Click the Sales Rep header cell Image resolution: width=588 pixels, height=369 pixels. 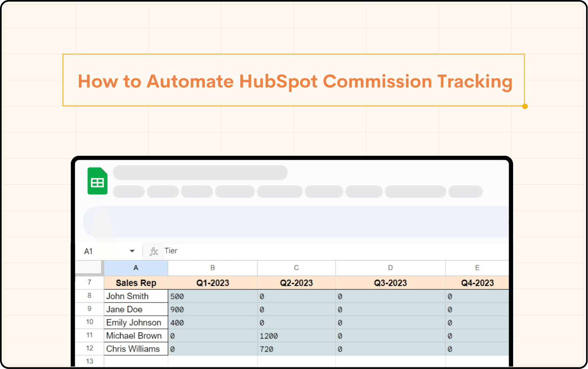click(136, 283)
